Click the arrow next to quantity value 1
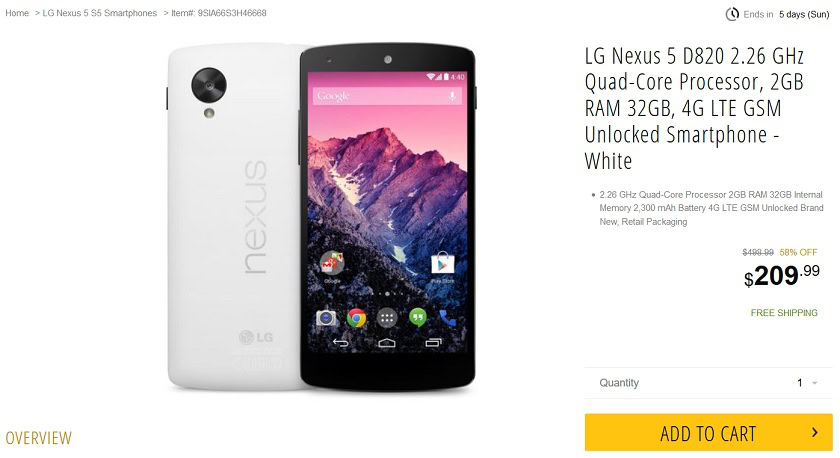 click(814, 383)
